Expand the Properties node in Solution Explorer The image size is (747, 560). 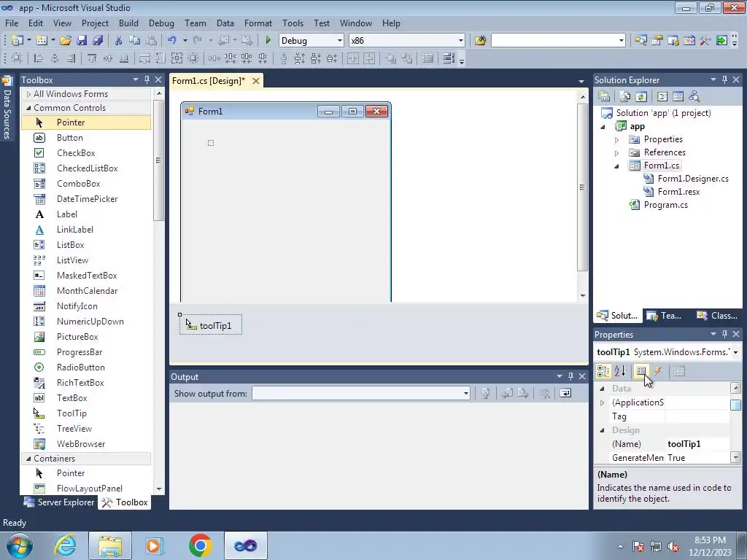pos(616,139)
